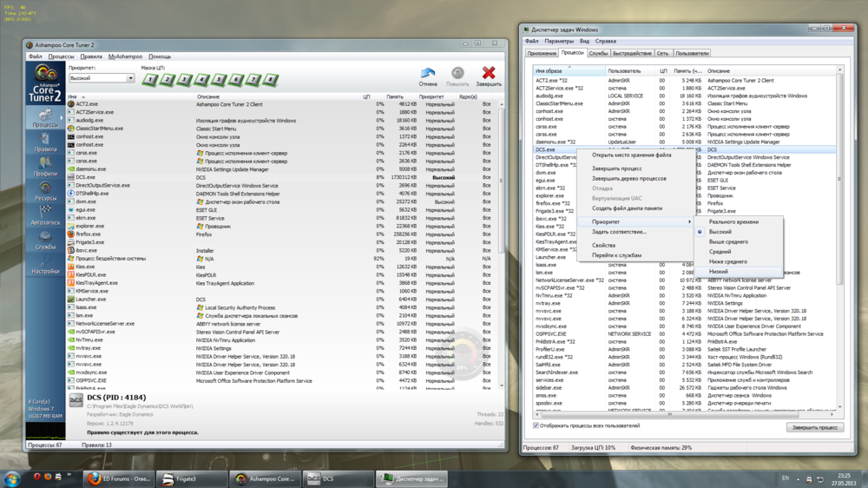Image resolution: width=868 pixels, height=488 pixels.
Task: Choose 'Завершить дерево процессов' from context menu
Action: [629, 179]
